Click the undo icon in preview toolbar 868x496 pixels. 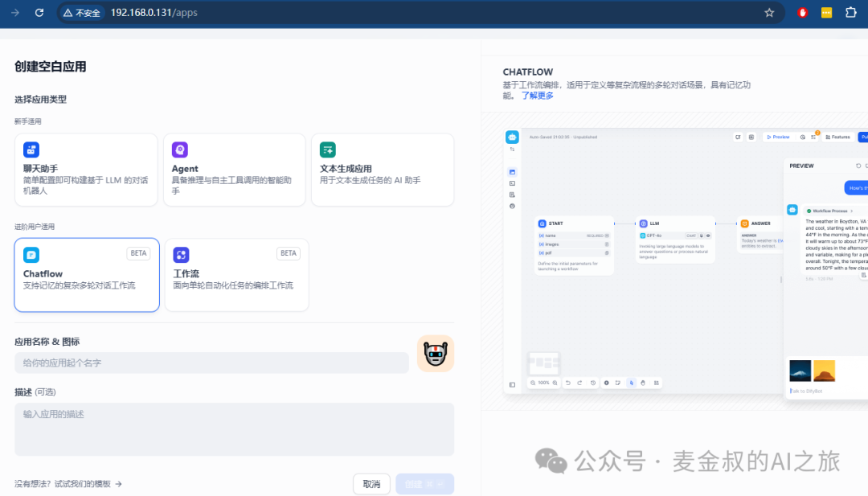(x=568, y=383)
